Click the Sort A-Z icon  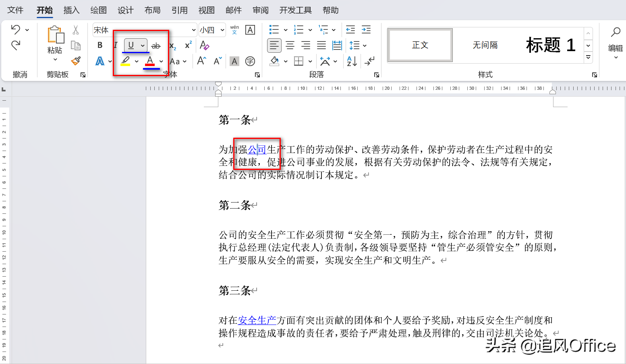tap(352, 61)
